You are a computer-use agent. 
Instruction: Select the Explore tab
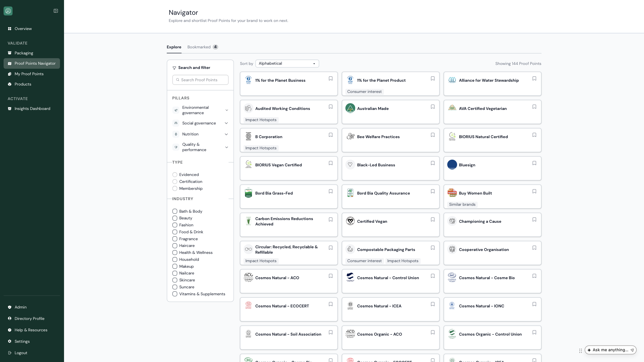[174, 47]
